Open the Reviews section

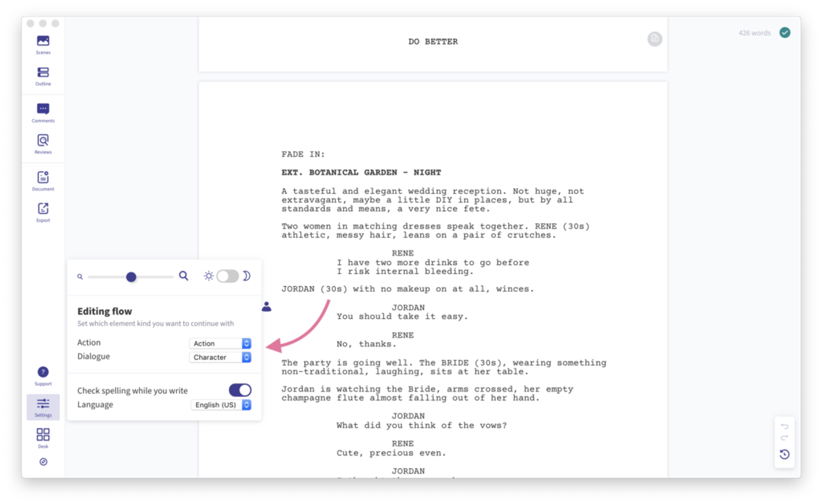[43, 144]
